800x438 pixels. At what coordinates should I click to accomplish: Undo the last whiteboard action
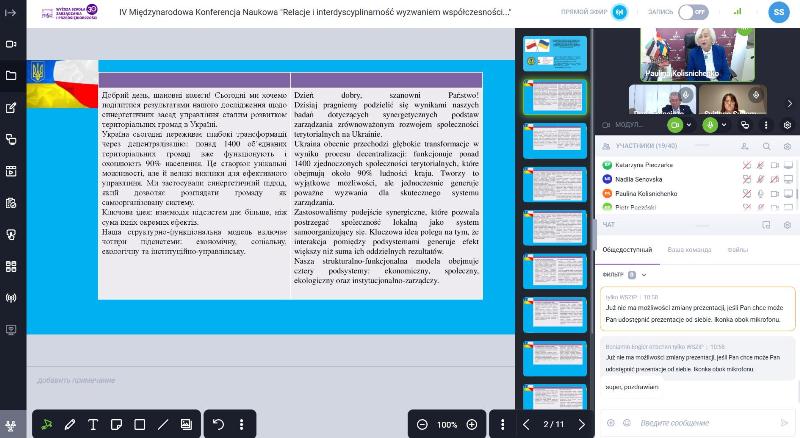pos(219,425)
